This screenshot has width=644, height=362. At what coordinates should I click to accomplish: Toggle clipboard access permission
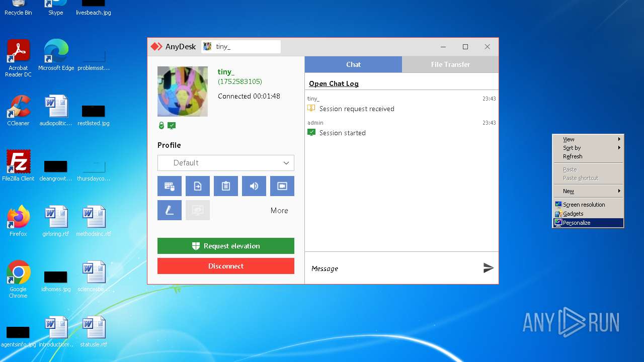pos(226,186)
